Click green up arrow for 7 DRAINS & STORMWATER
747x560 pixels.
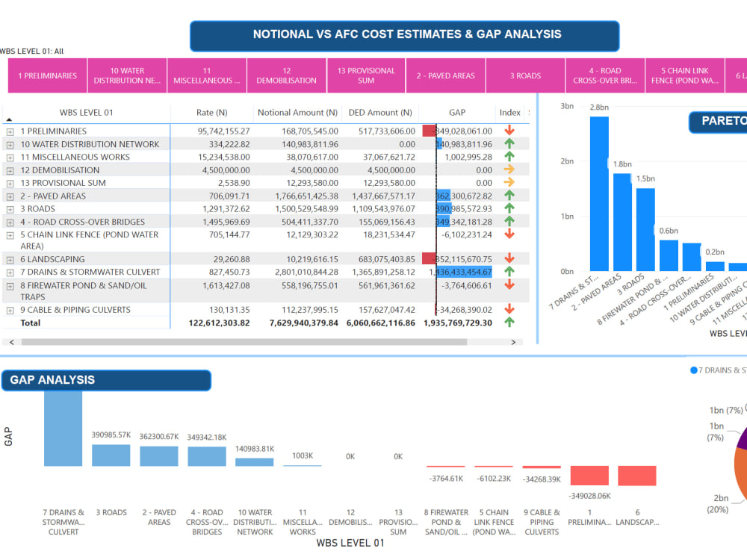pyautogui.click(x=509, y=272)
